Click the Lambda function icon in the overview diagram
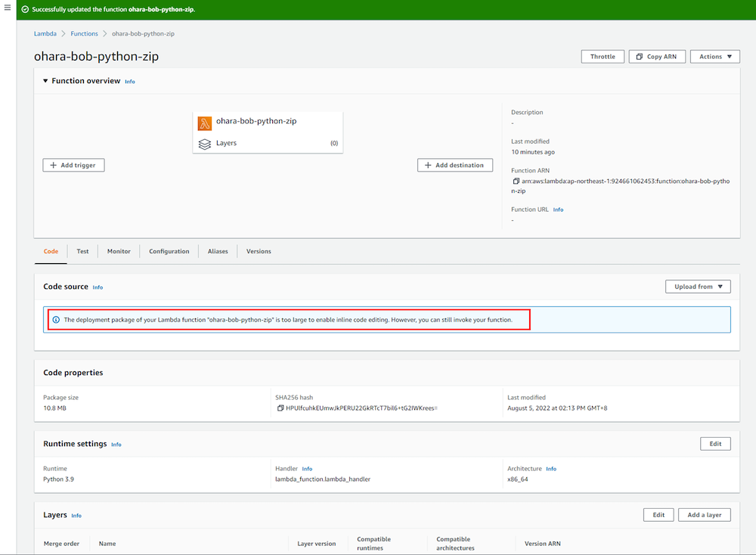Screen dimensions: 756x555 click(x=204, y=123)
